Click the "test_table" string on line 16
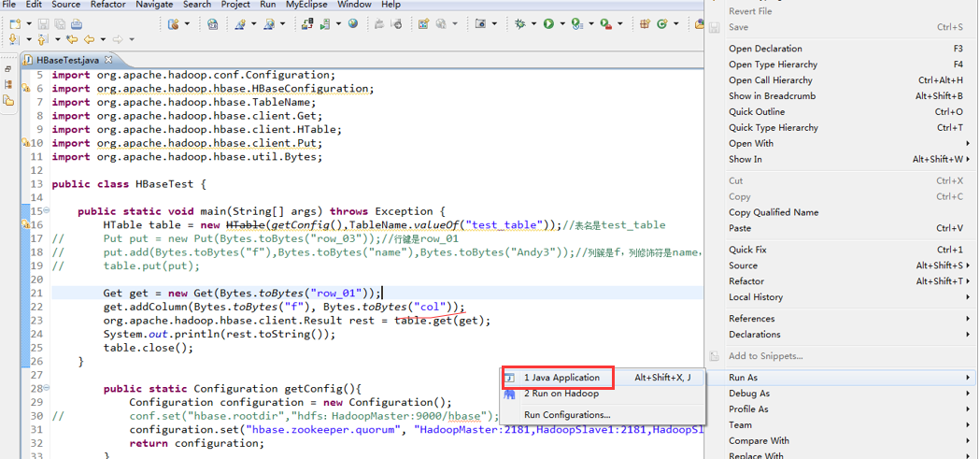980x459 pixels. (x=505, y=225)
